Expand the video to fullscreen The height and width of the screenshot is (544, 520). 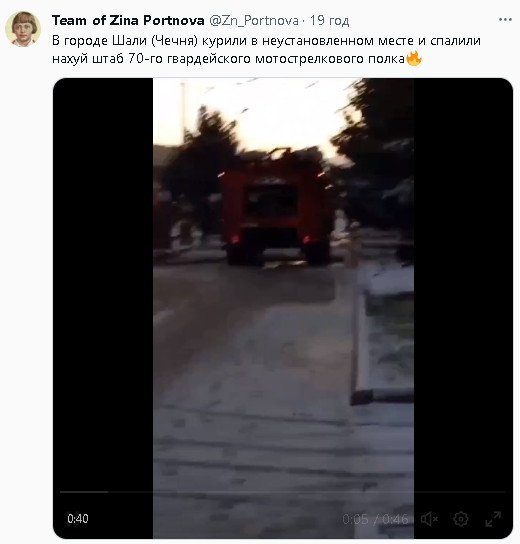pyautogui.click(x=493, y=519)
